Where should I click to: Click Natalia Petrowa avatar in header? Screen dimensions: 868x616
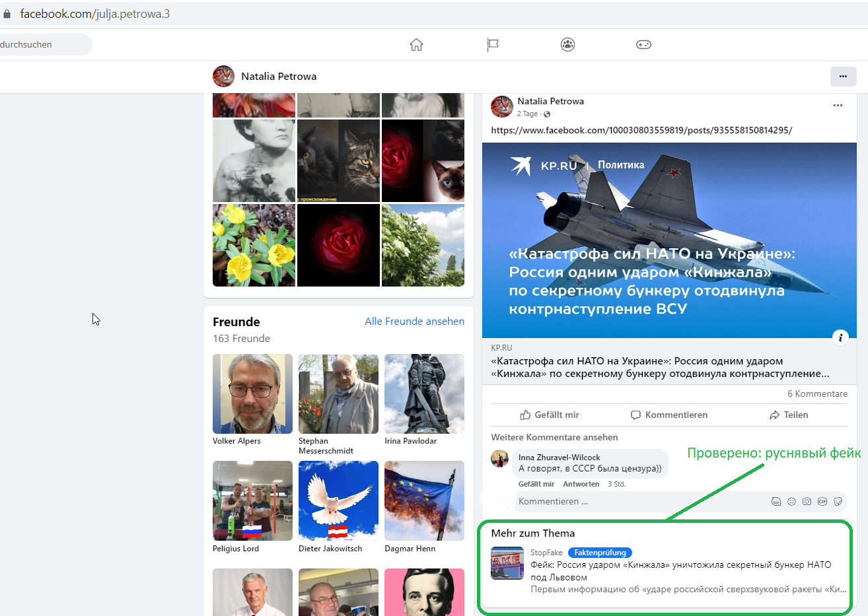223,77
